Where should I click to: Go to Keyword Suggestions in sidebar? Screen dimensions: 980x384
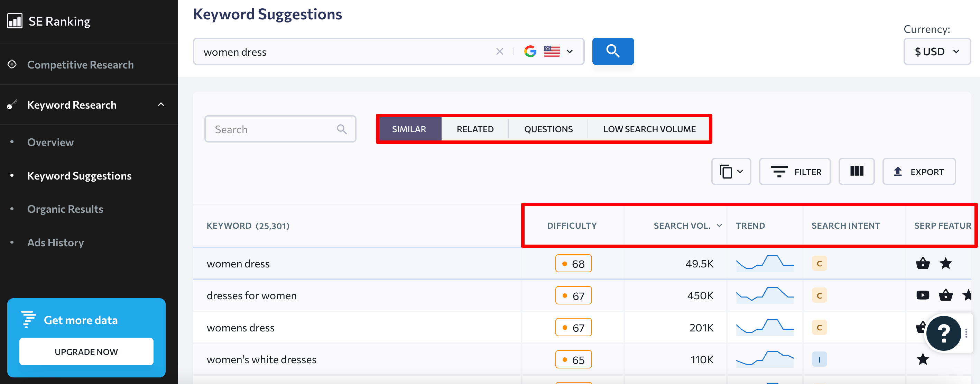click(x=79, y=175)
